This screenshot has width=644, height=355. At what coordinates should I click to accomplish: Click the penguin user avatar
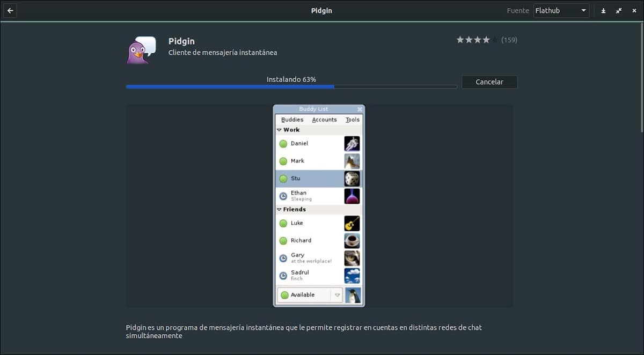click(353, 295)
